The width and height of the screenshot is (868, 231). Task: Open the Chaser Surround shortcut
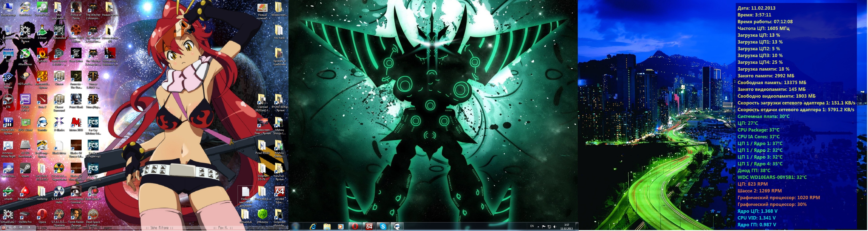point(59,103)
